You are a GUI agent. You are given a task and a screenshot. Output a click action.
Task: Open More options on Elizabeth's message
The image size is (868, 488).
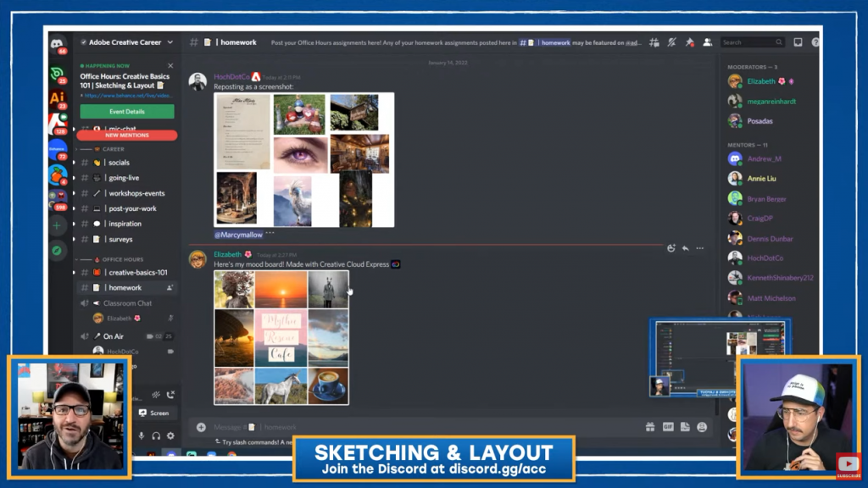point(699,248)
